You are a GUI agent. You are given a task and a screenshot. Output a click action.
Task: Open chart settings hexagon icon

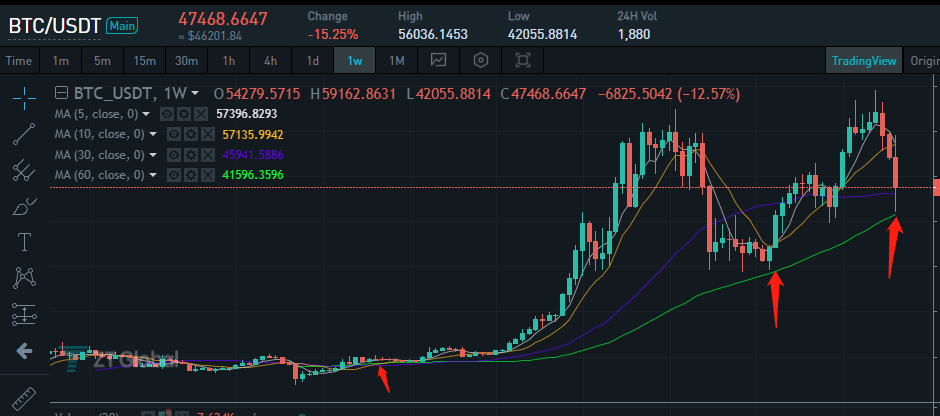pos(481,61)
